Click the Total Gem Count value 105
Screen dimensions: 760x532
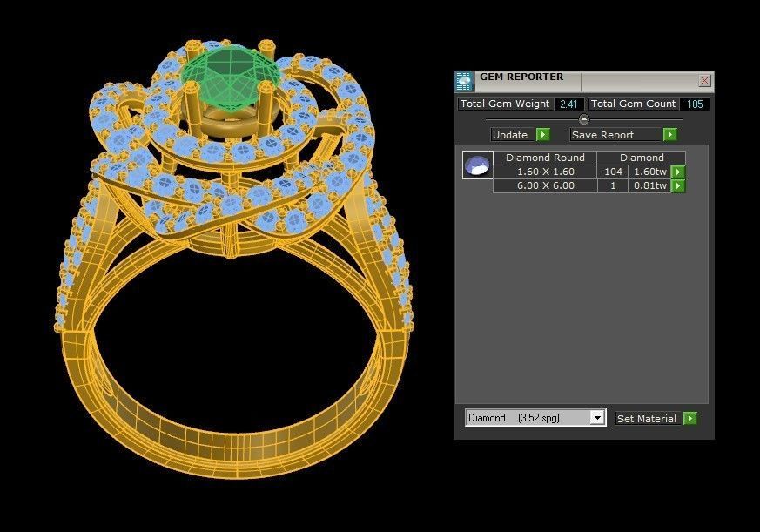pos(695,104)
